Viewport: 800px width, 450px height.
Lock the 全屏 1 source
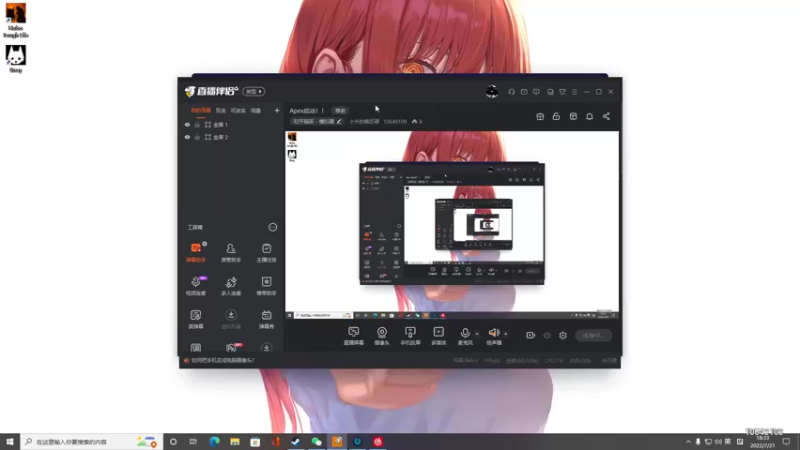coord(197,124)
